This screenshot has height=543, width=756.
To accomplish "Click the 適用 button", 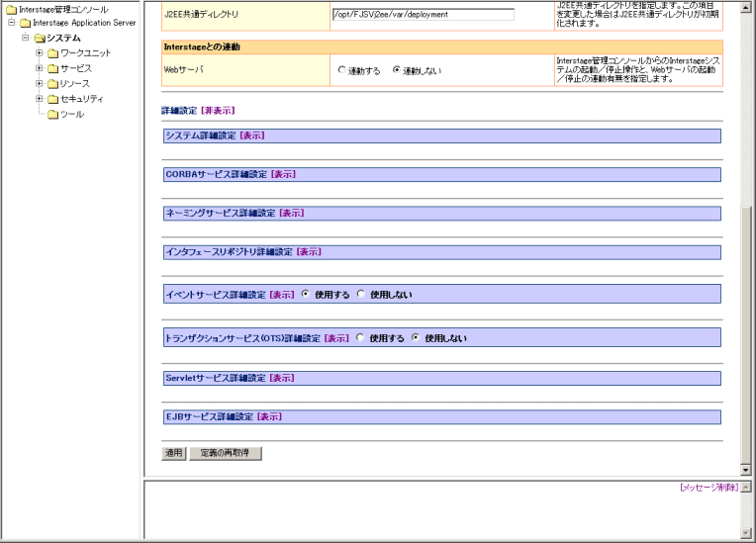I will [173, 453].
